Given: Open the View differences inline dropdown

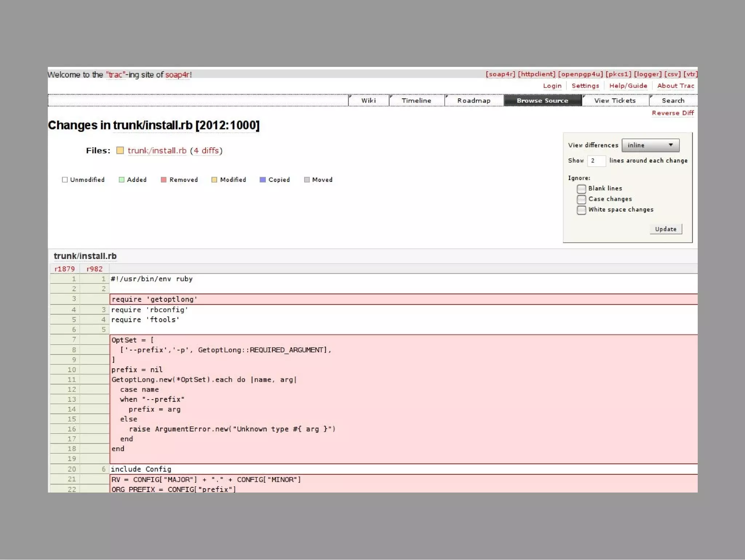Looking at the screenshot, I should (x=650, y=145).
